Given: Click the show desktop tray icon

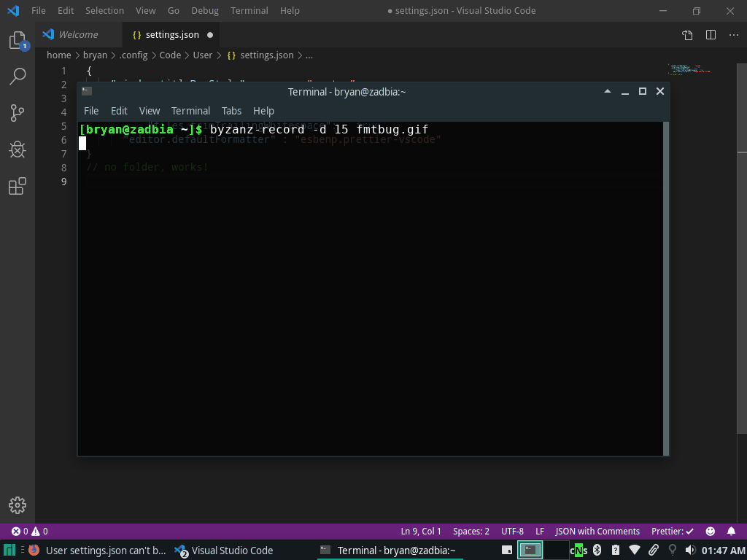Looking at the screenshot, I should coord(507,550).
